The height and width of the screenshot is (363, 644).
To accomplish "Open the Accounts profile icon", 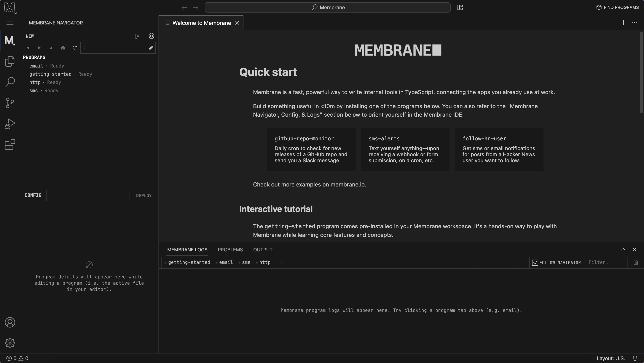I will click(10, 322).
